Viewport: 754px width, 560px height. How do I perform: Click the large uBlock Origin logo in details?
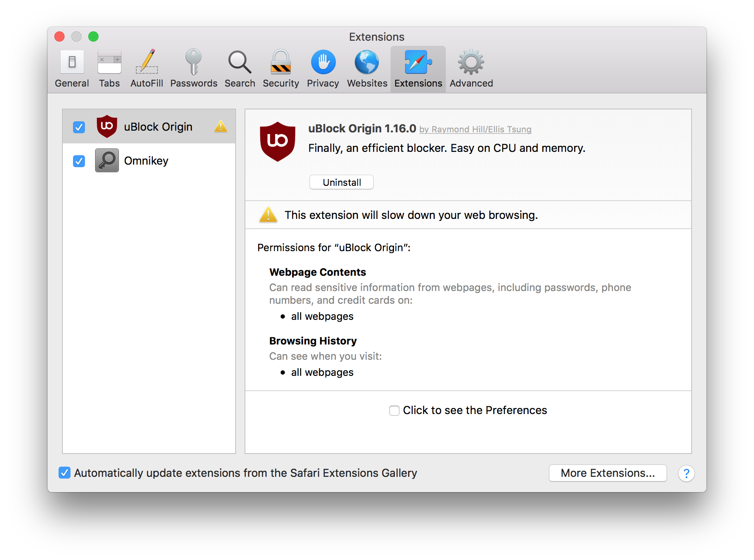[x=278, y=142]
